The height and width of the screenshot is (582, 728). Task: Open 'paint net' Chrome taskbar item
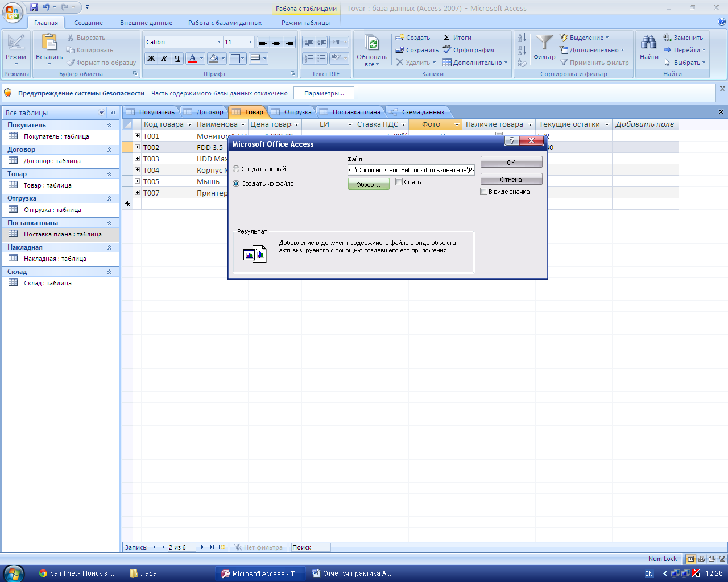(77, 573)
